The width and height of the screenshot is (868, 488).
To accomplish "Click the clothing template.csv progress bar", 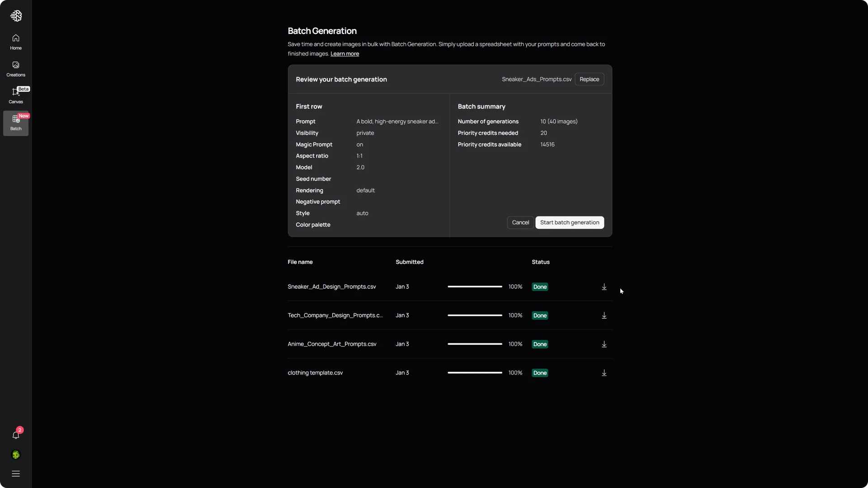I will coord(474,373).
